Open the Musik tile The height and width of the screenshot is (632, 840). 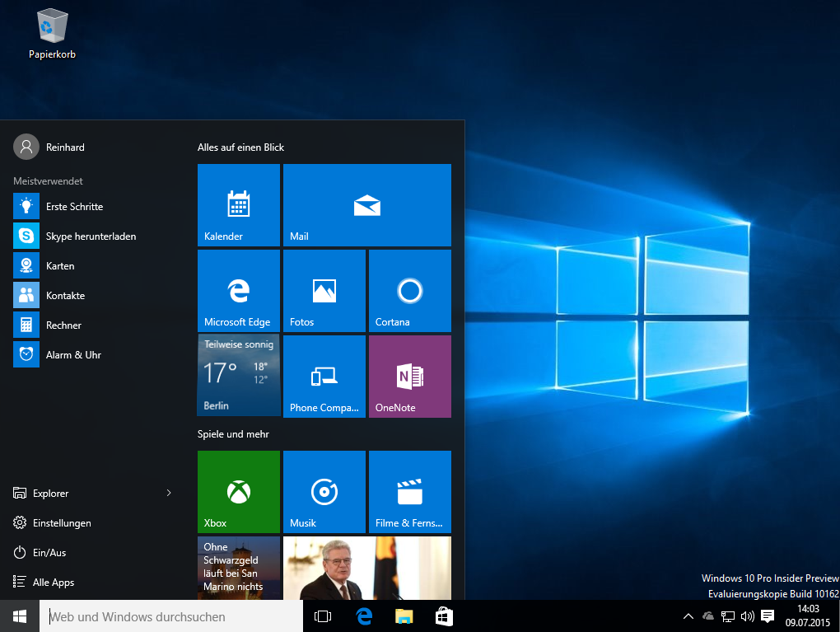click(324, 492)
